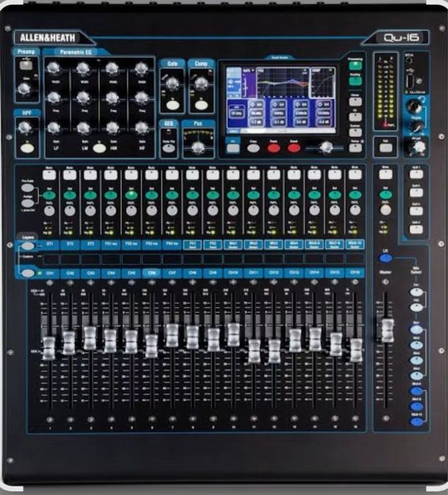Tap the PEQ curve graph on the touch screen
The width and height of the screenshot is (448, 495).
point(283,83)
